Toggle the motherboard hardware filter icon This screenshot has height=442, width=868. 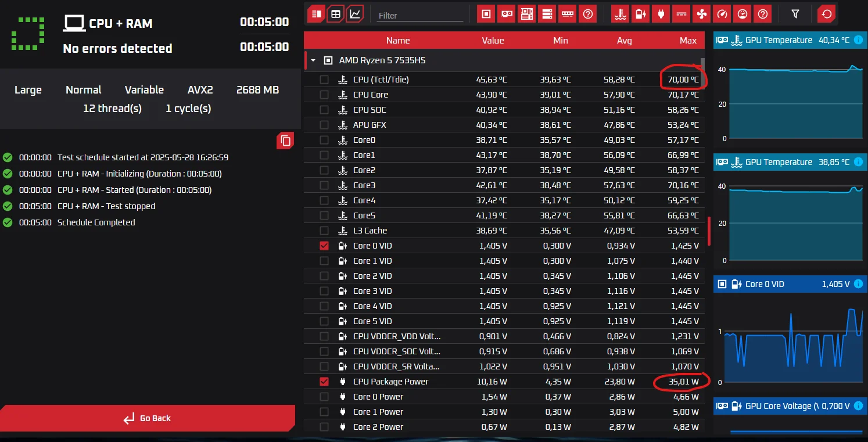pos(527,14)
